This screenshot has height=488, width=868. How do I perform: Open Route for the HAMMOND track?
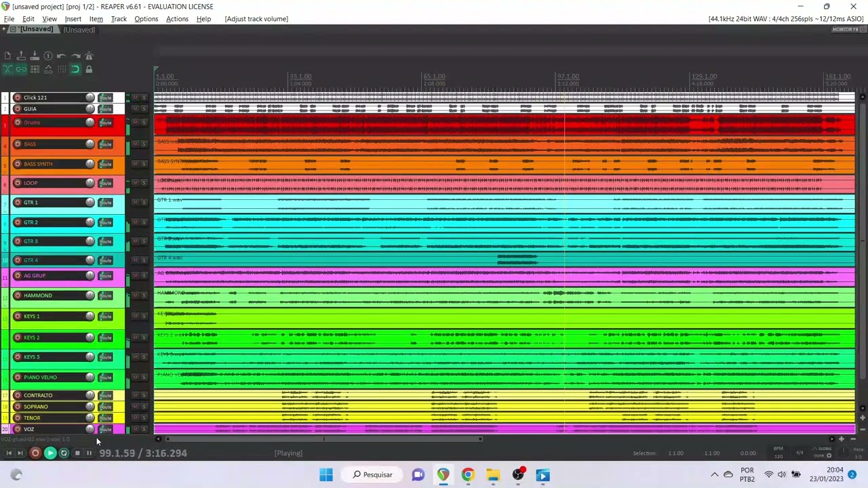point(105,296)
